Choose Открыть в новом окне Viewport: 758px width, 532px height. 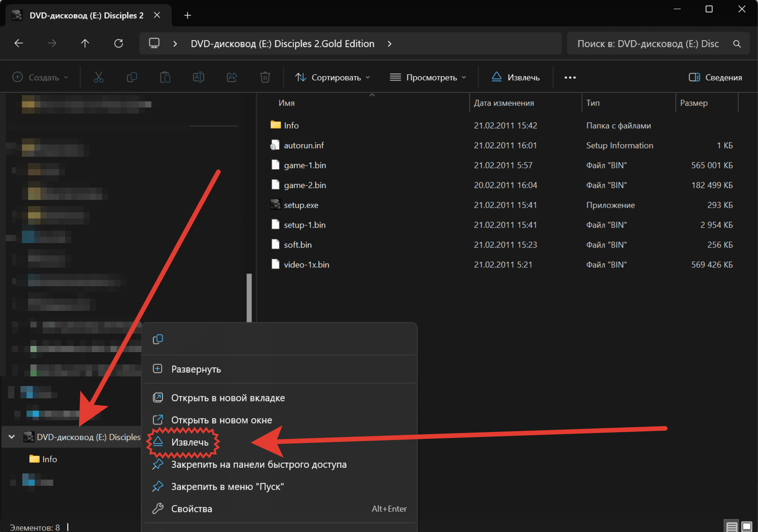[280, 420]
